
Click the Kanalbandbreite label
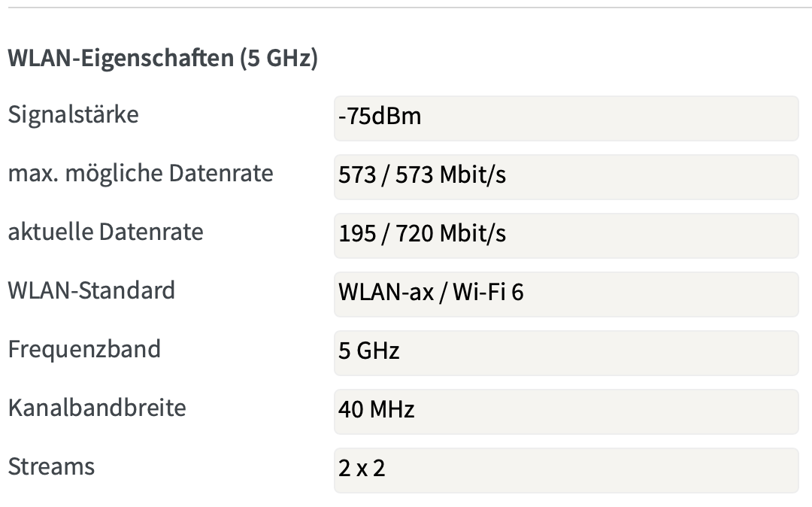(x=96, y=408)
